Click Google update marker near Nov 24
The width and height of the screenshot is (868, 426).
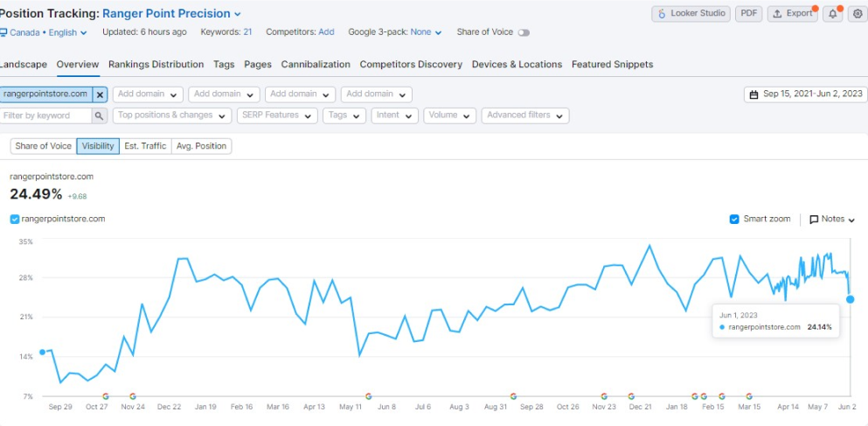pyautogui.click(x=132, y=396)
